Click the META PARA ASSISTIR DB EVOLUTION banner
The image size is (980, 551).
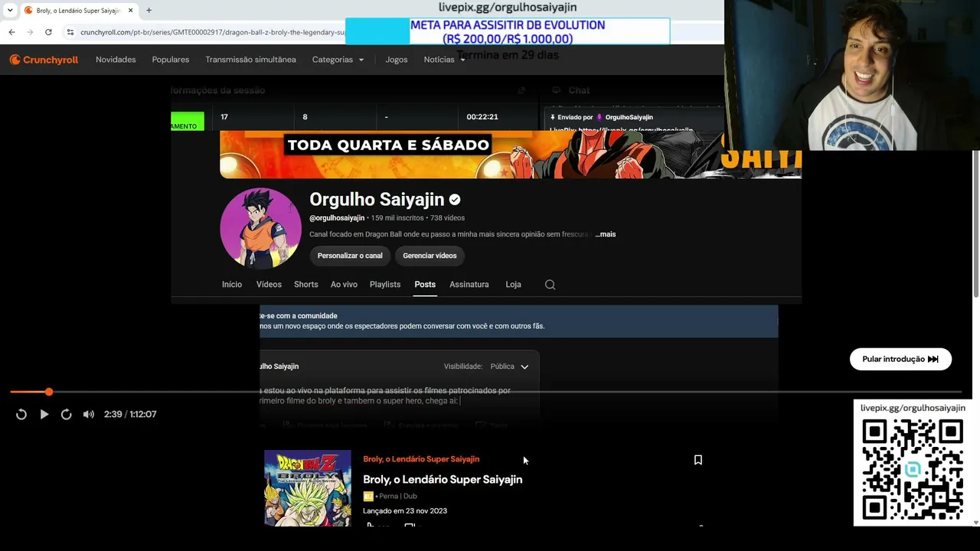click(508, 31)
